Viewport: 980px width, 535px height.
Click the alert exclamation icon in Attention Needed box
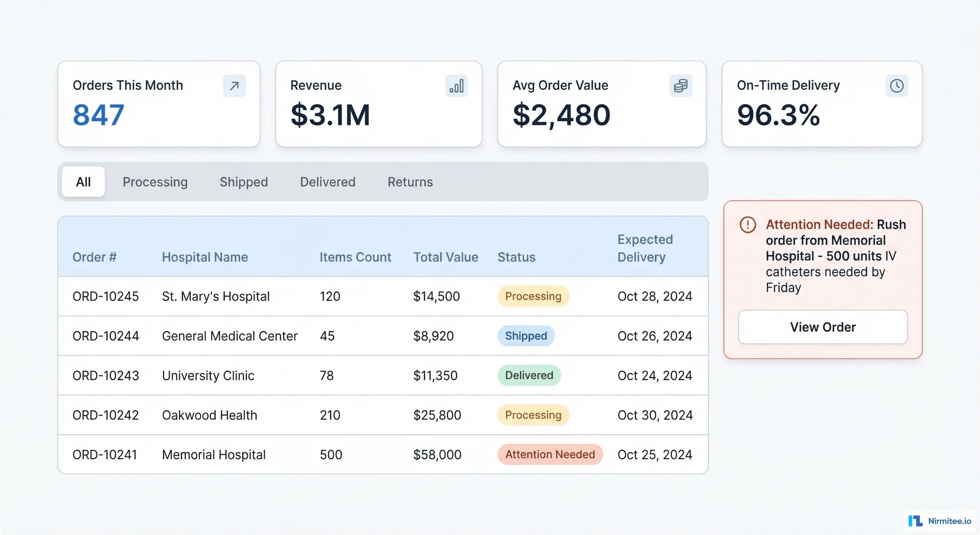point(748,225)
